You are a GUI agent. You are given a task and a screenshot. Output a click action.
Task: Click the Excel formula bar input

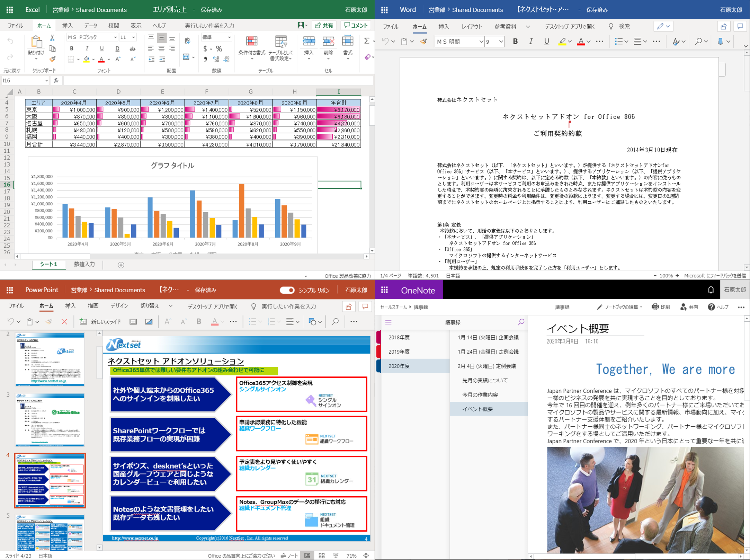pos(218,81)
